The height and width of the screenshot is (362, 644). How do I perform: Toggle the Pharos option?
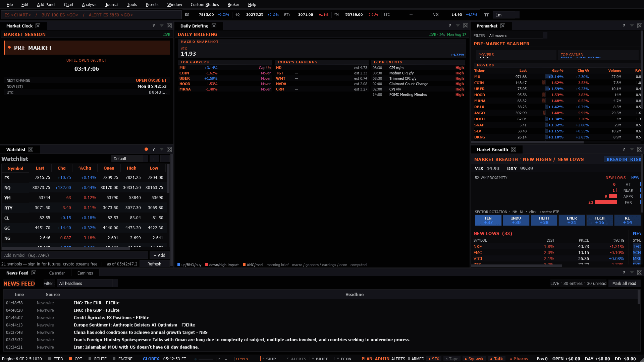(x=519, y=359)
